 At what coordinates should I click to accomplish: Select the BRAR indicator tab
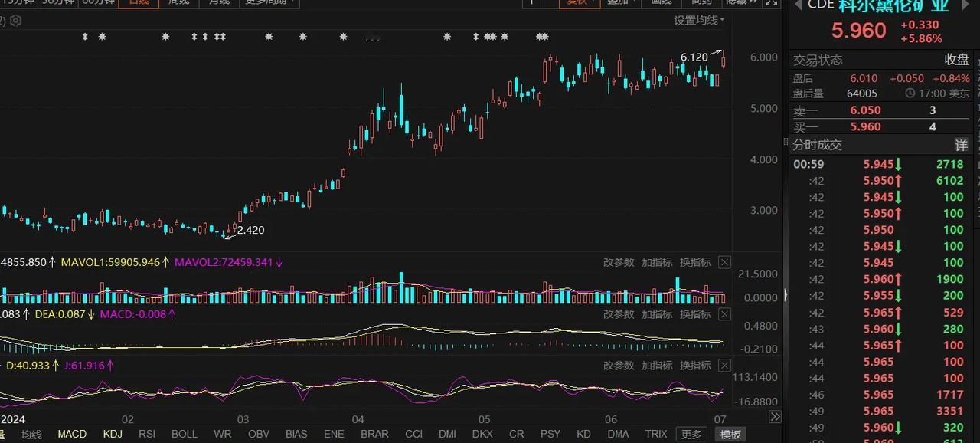point(374,435)
